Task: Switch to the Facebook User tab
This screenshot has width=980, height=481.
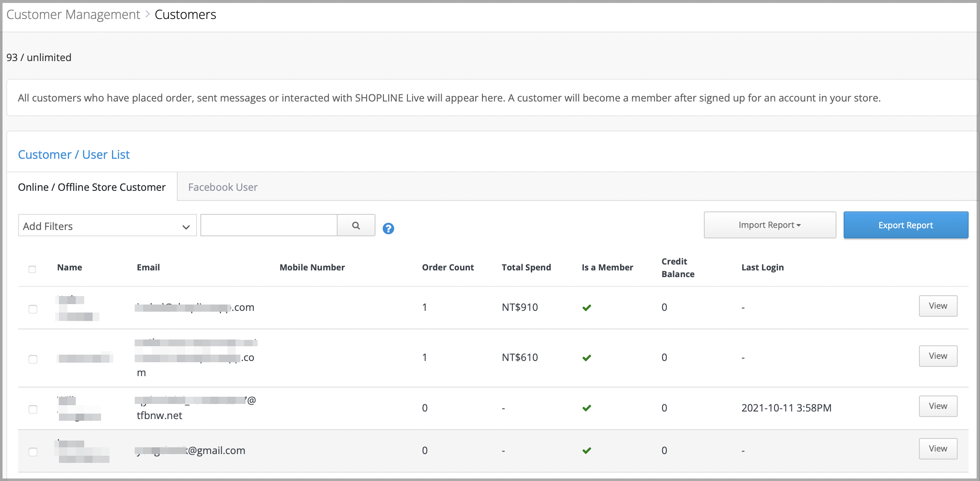Action: (223, 187)
